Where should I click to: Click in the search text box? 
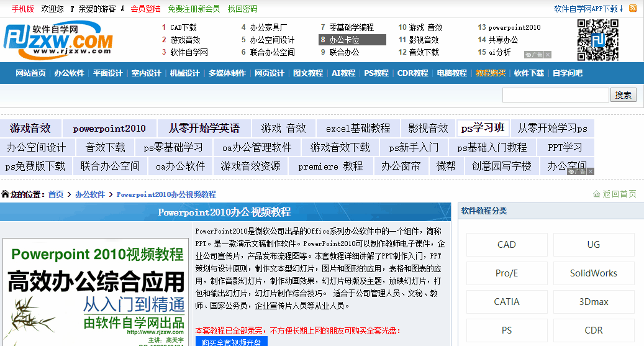tap(555, 95)
